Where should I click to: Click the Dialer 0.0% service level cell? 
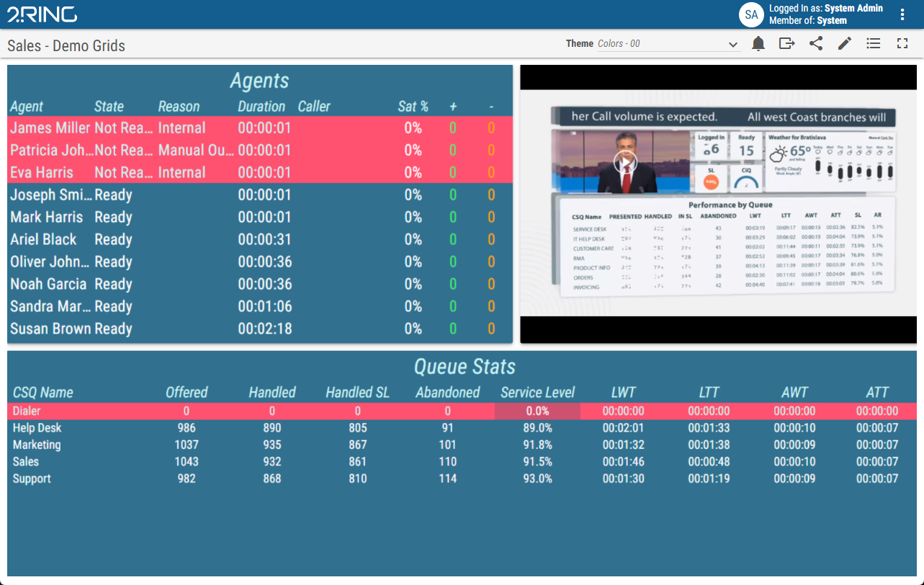[x=537, y=411]
